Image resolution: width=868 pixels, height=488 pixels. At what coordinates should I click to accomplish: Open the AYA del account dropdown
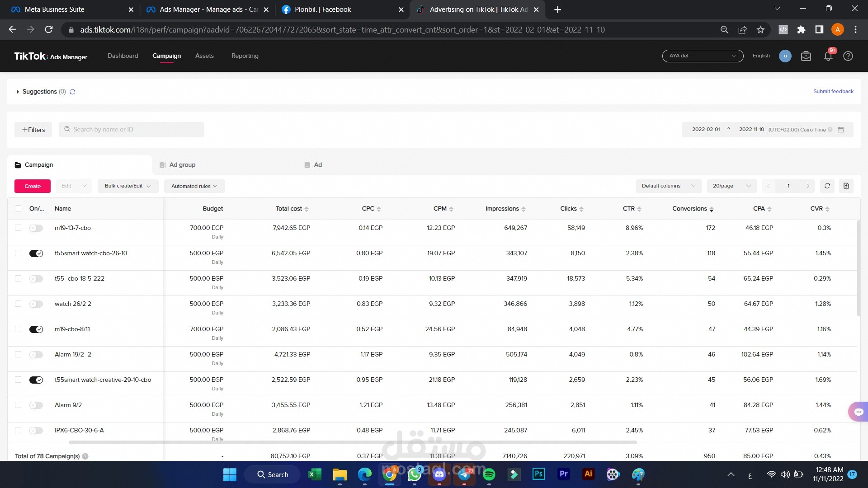click(x=703, y=56)
